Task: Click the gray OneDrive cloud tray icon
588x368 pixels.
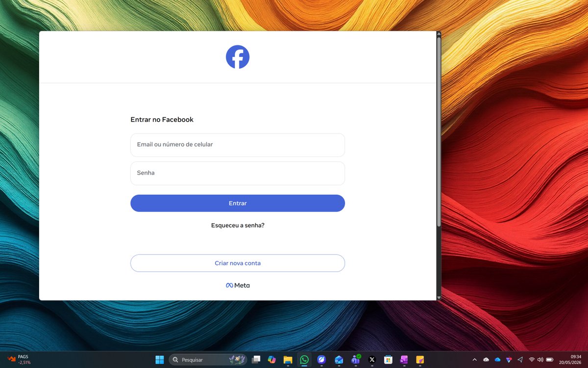Action: tap(486, 360)
